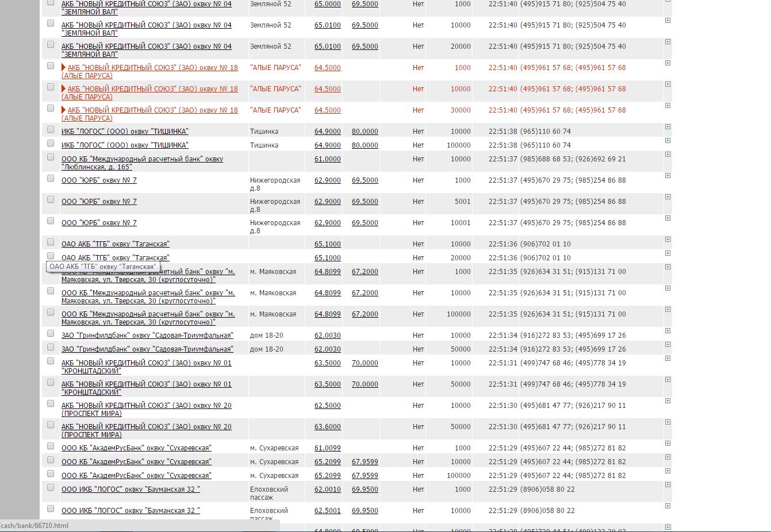This screenshot has height=532, width=771.
Task: Click the amount 5001
Action: coord(463,202)
